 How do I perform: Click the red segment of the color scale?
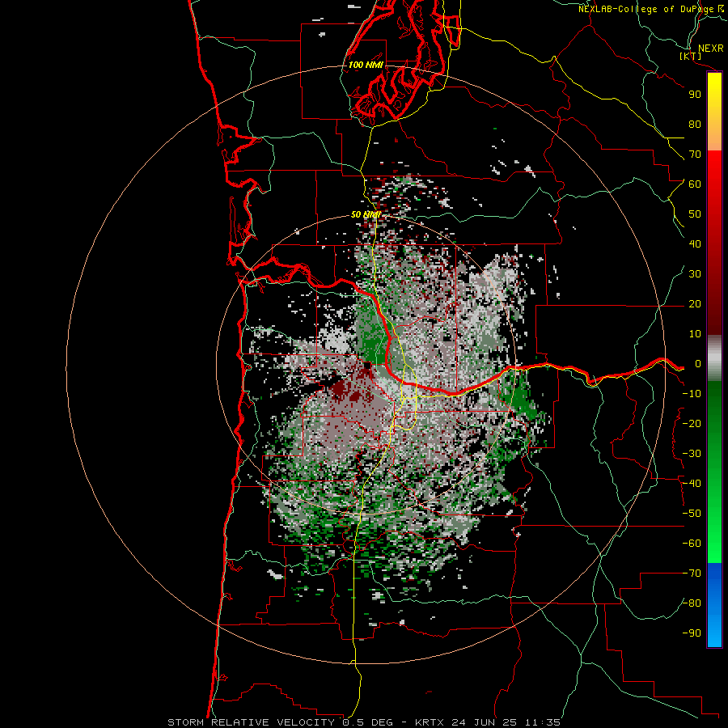point(714,243)
